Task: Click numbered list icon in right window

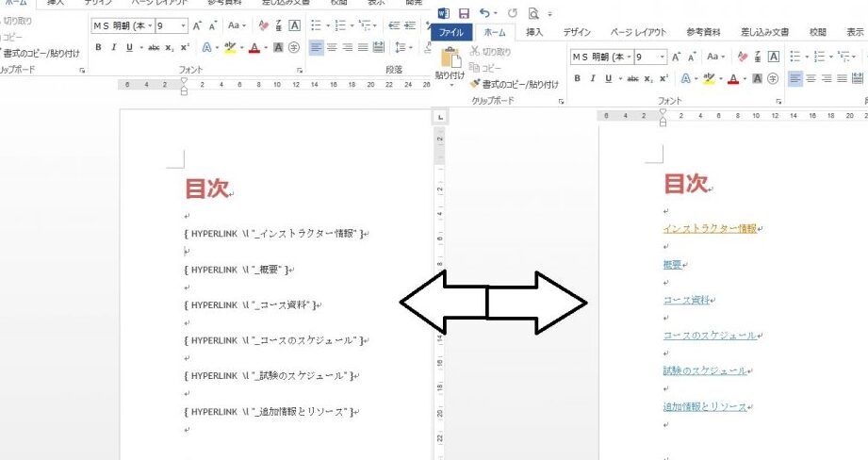Action: coord(819,57)
